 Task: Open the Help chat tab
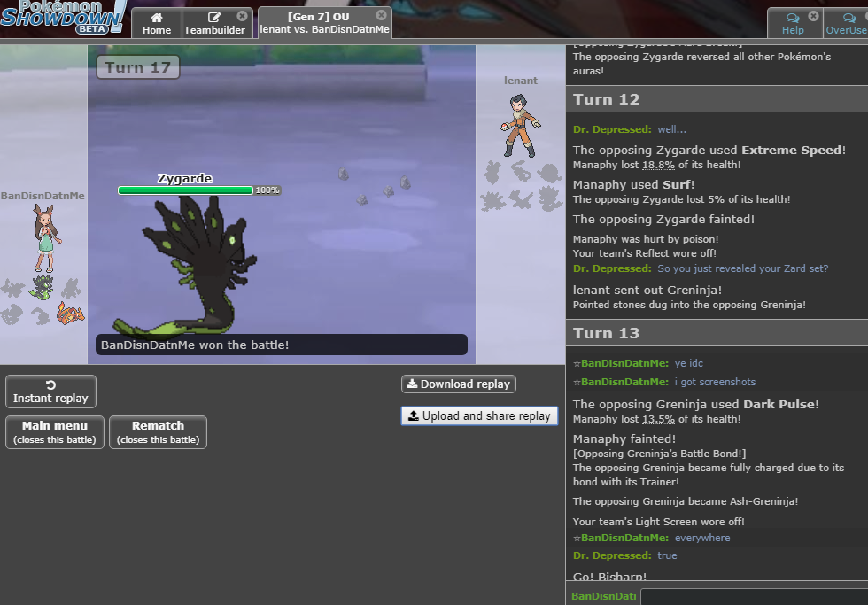pyautogui.click(x=793, y=24)
